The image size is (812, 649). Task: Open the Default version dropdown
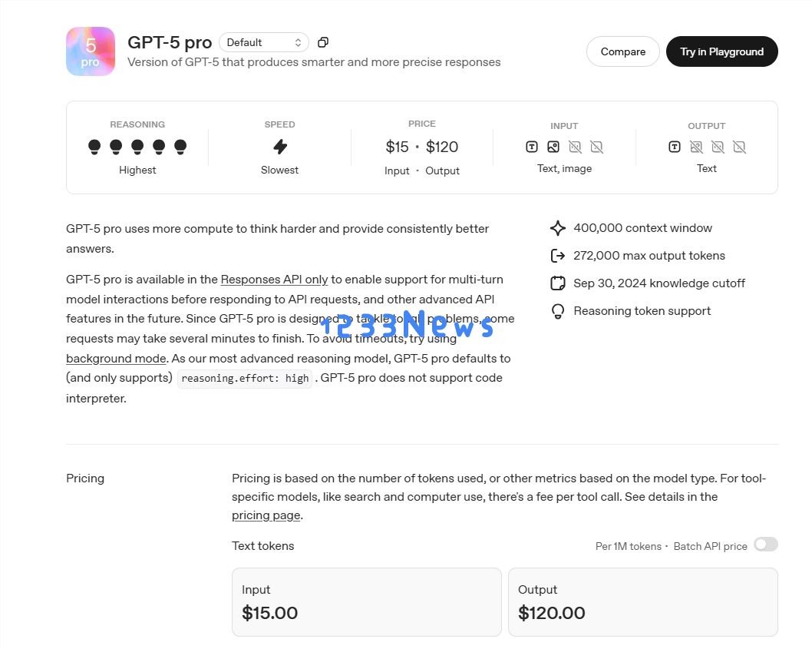[264, 42]
